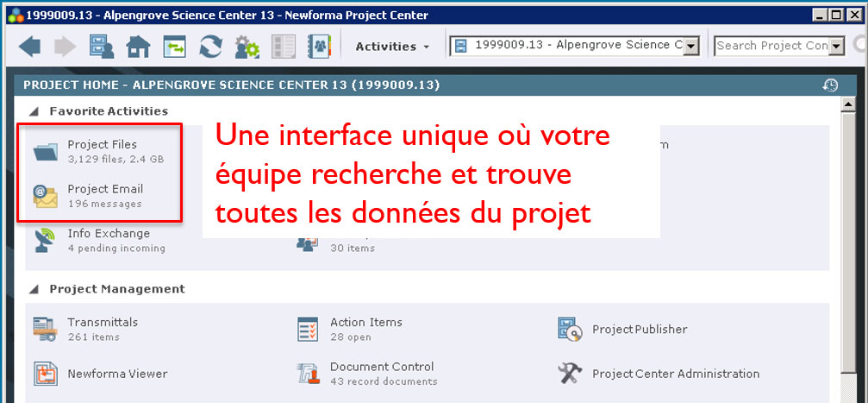Screen dimensions: 868x403
Task: Click the Newforma app icon in title bar
Action: 16,16
